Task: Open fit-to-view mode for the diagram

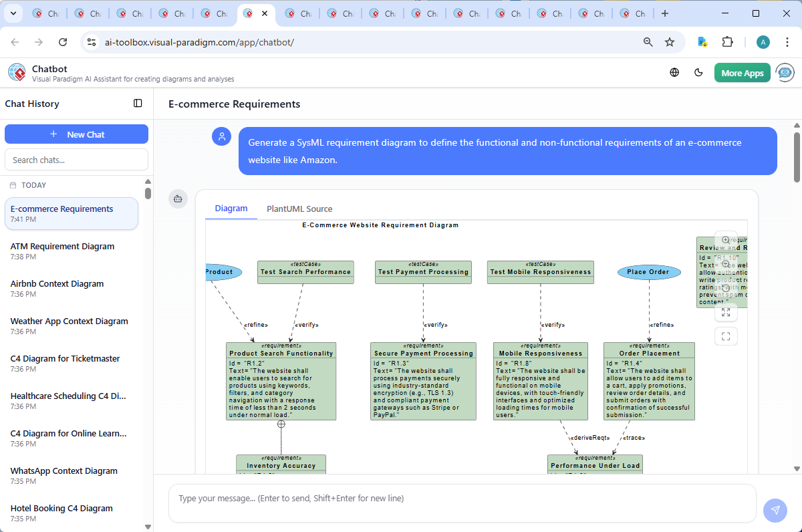Action: tap(726, 336)
